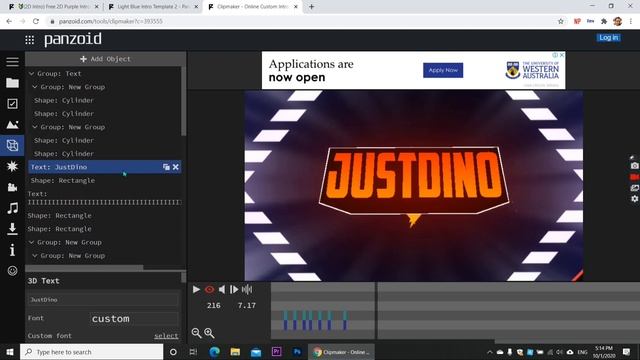640x360 pixels.
Task: Open Microsoft Edge from the taskbar
Action: pos(214,352)
